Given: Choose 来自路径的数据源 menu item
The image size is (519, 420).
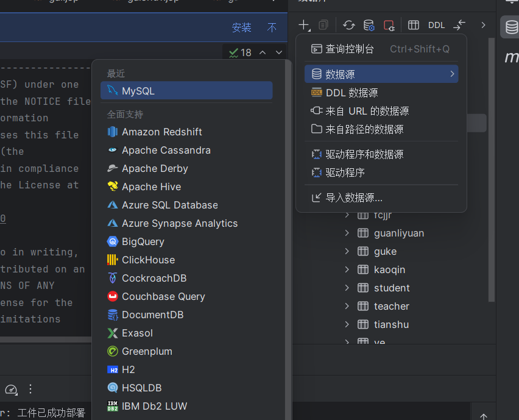Looking at the screenshot, I should pyautogui.click(x=381, y=129).
